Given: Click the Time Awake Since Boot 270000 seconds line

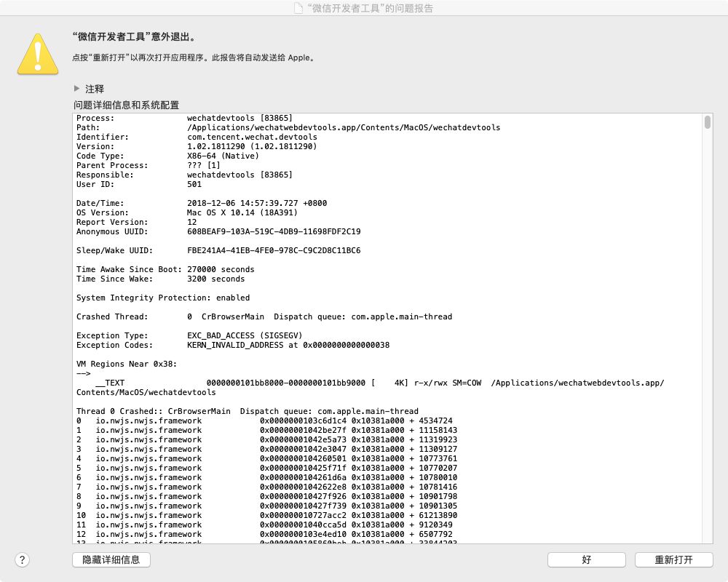Looking at the screenshot, I should click(165, 269).
